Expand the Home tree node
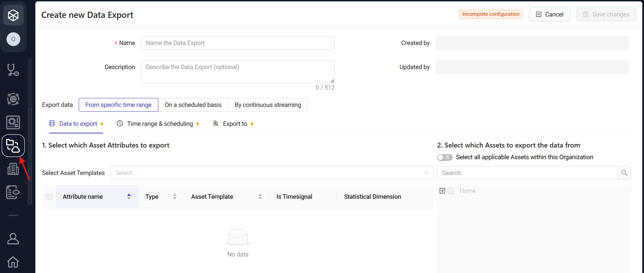 (x=442, y=191)
